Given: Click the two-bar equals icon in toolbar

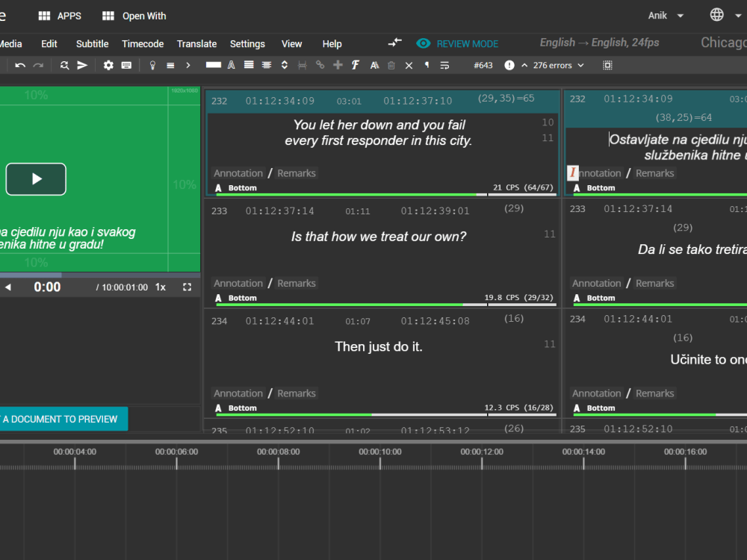Looking at the screenshot, I should tap(170, 65).
